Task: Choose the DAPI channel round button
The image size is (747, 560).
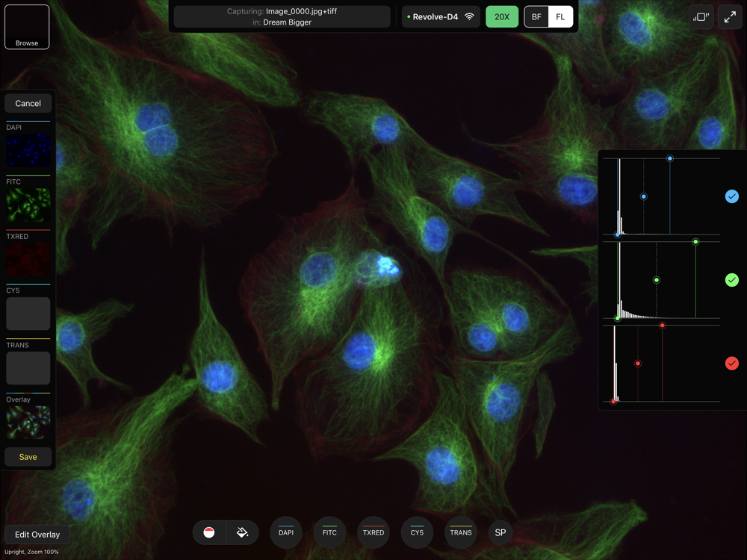Action: point(286,532)
